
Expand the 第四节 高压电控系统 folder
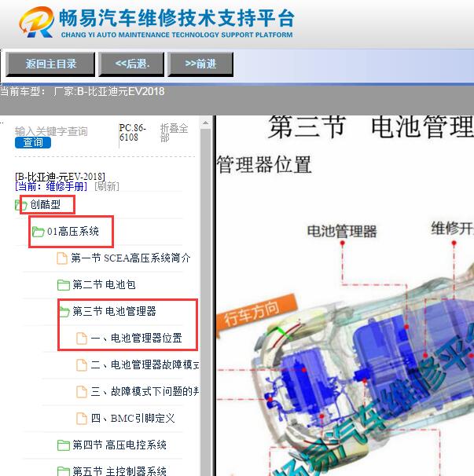click(119, 445)
